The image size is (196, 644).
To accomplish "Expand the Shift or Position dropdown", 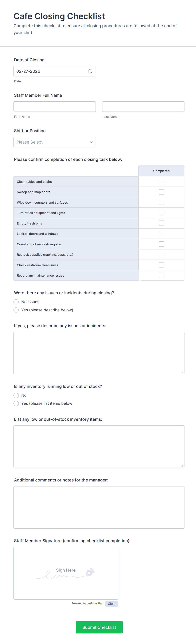I will (x=54, y=142).
